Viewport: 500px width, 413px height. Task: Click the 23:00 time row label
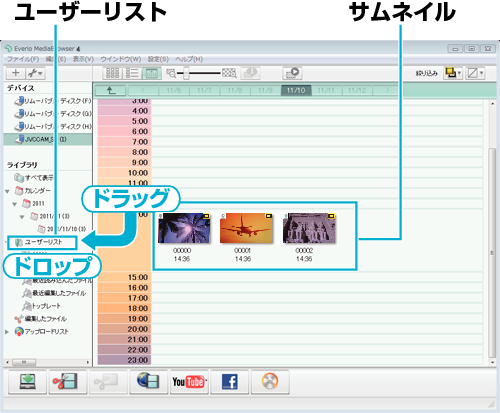pos(125,360)
